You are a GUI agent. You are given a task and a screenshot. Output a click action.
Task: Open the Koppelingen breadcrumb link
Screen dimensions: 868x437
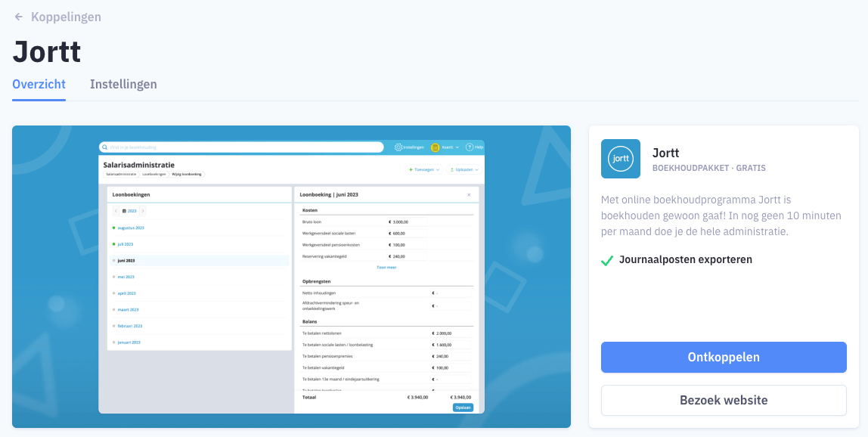66,17
